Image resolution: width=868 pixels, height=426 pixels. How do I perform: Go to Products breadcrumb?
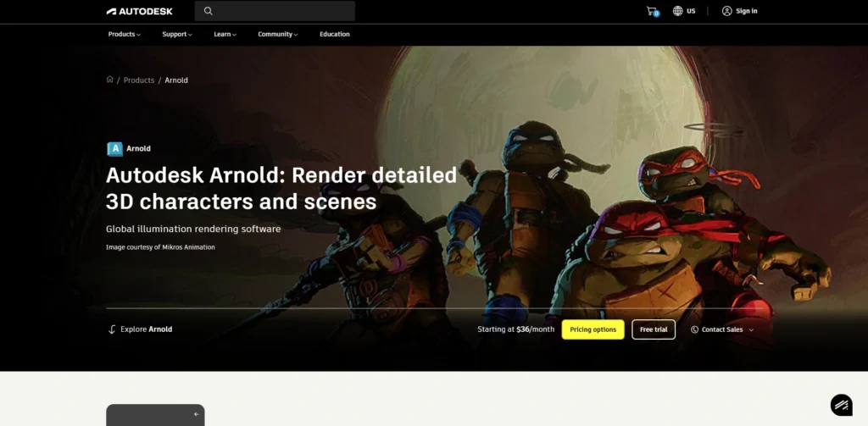[x=139, y=80]
